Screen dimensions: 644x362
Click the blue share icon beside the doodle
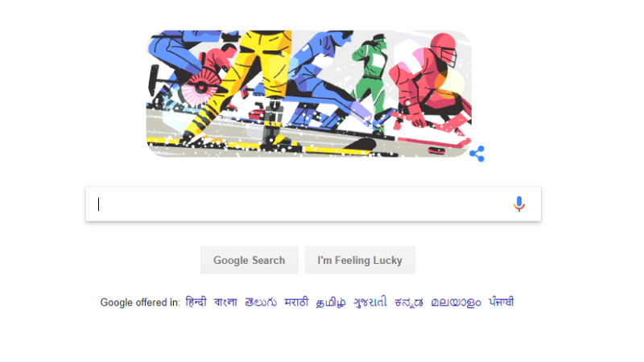click(477, 154)
